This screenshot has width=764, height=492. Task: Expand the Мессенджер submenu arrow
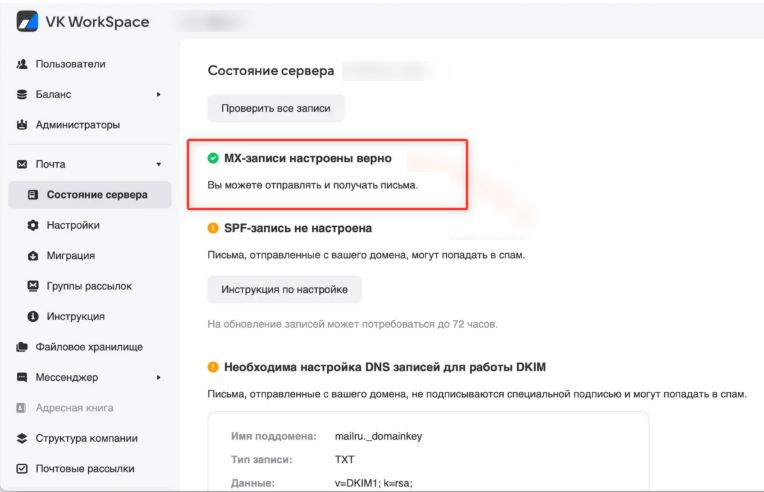pos(158,378)
